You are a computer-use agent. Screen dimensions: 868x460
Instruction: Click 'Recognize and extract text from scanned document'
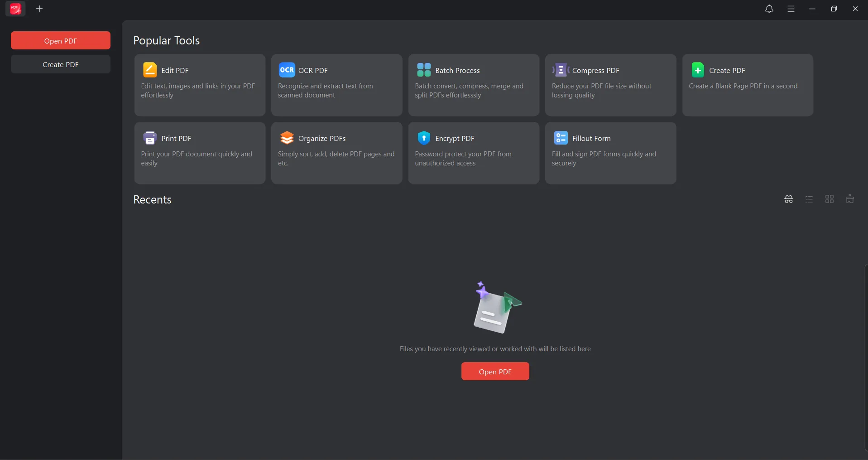tap(325, 91)
